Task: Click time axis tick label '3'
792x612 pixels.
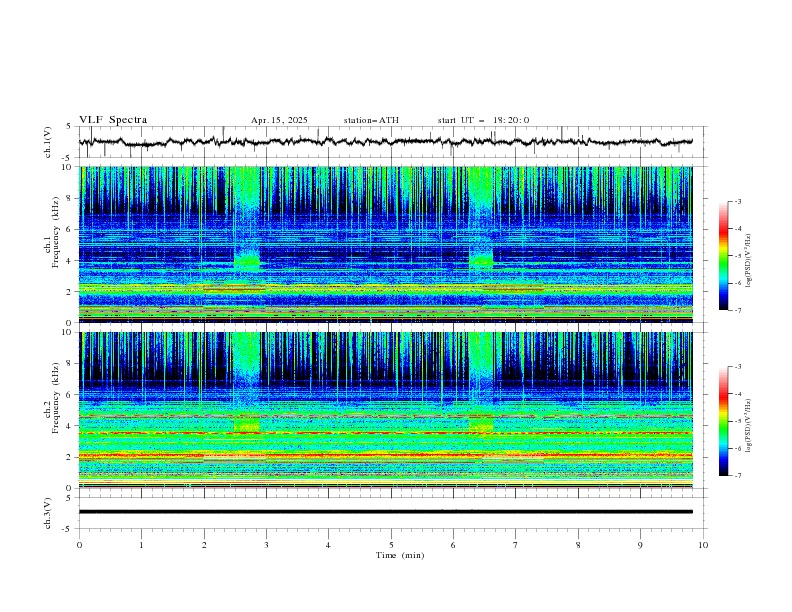Action: pyautogui.click(x=266, y=545)
